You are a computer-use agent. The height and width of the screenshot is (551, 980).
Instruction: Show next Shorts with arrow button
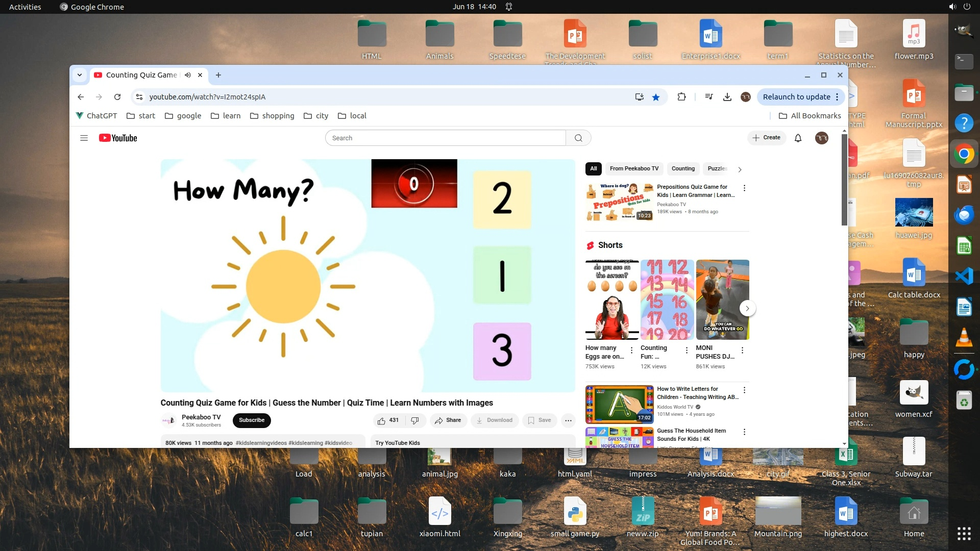(x=747, y=308)
